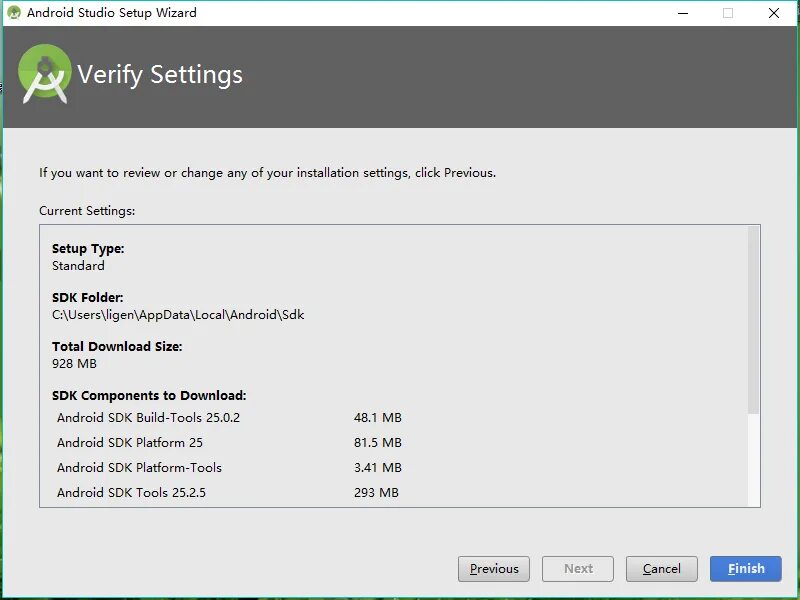Click the 928 MB total download size

[x=74, y=364]
